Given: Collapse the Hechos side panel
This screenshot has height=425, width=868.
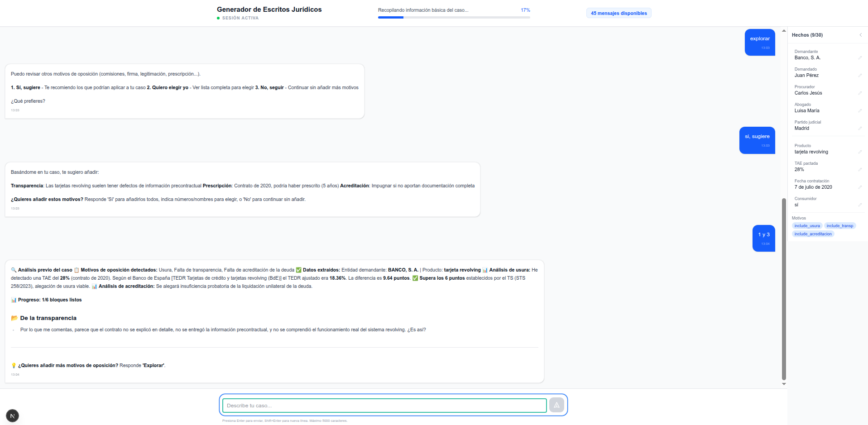Looking at the screenshot, I should (860, 35).
